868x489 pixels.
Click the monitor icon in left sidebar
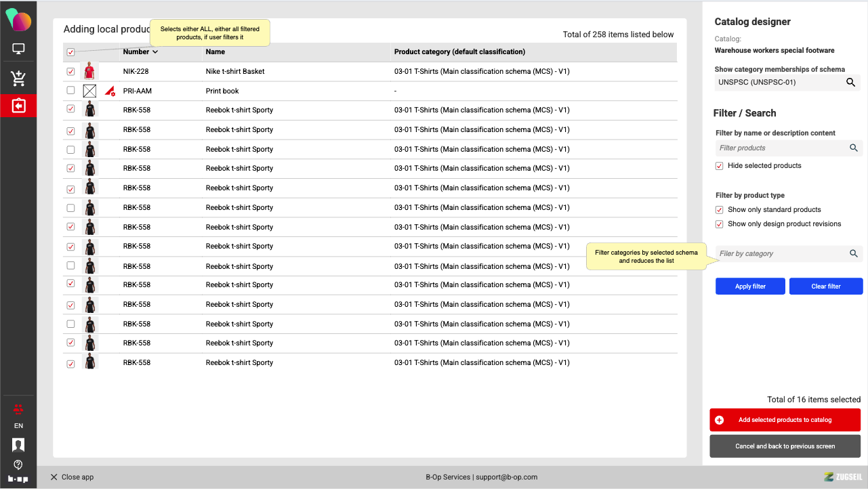point(18,49)
